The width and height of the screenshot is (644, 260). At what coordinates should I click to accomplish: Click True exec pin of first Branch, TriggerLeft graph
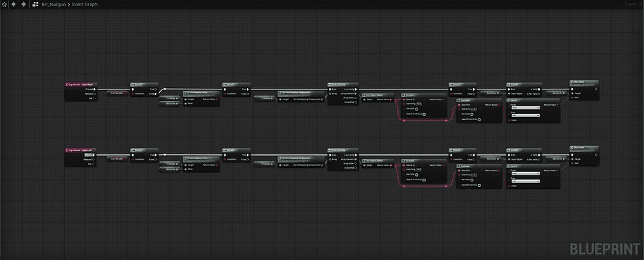(155, 155)
